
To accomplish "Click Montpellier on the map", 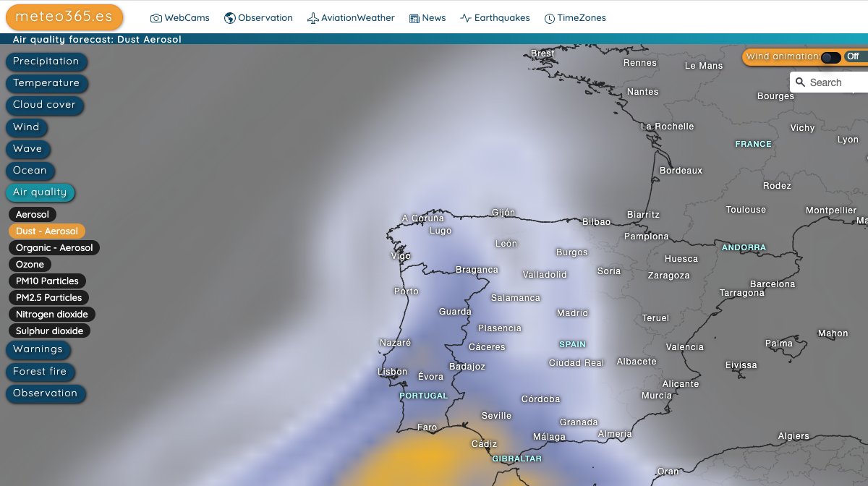I will 831,210.
